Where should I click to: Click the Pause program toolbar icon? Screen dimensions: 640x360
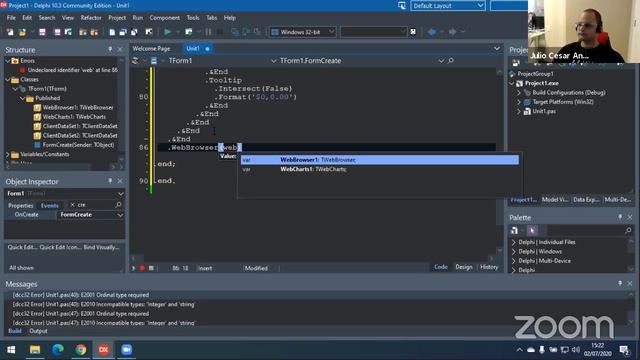point(209,32)
